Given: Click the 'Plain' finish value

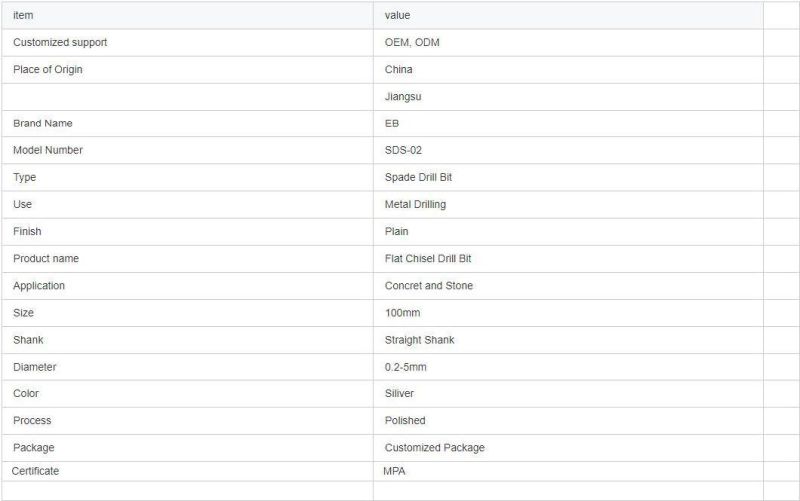Looking at the screenshot, I should coord(397,231).
